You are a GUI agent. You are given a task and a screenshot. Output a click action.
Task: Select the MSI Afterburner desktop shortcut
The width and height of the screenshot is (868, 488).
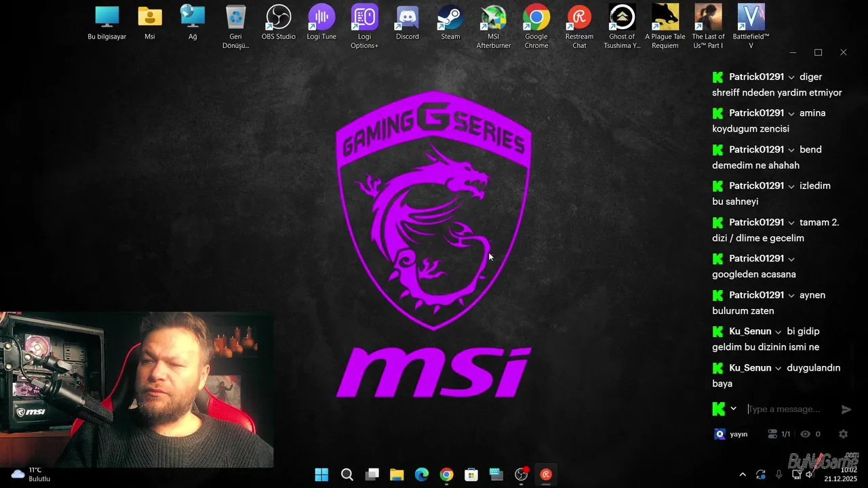(493, 27)
